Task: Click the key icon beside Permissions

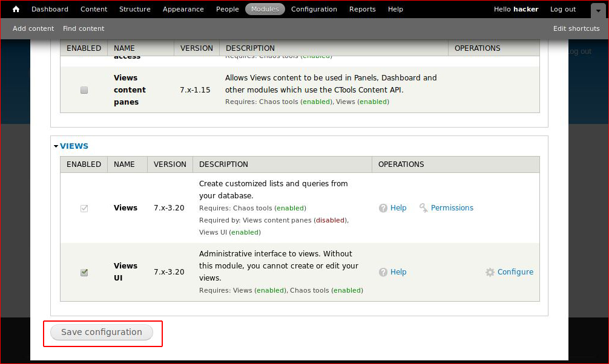Action: pyautogui.click(x=423, y=208)
